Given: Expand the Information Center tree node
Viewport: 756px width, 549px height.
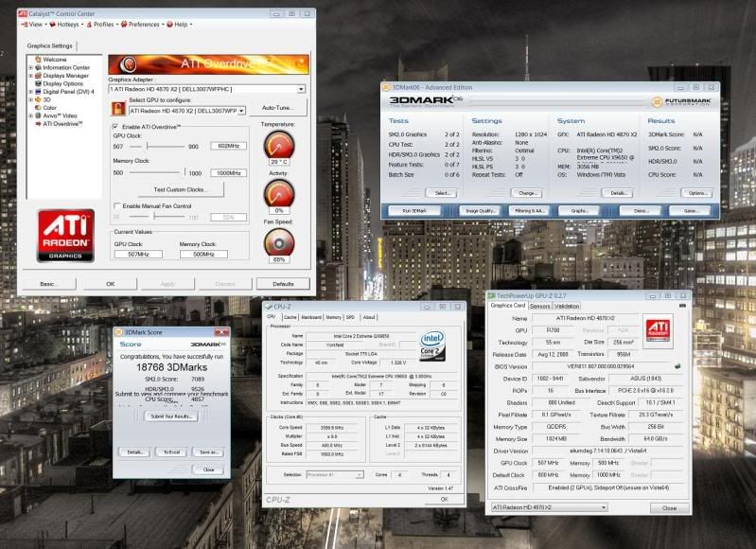Looking at the screenshot, I should click(x=31, y=67).
